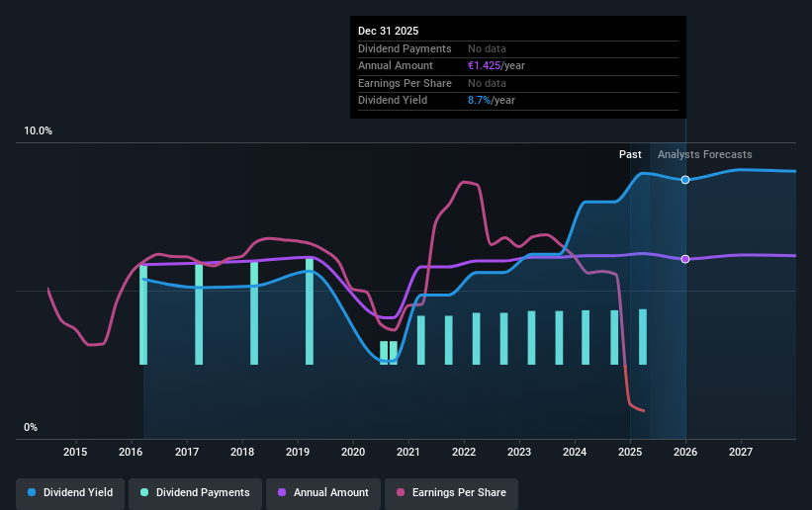Click the purple Annual Amount dot in legend

[x=282, y=492]
